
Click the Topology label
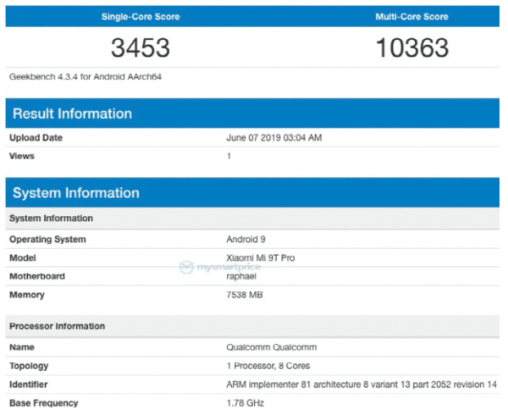(29, 366)
